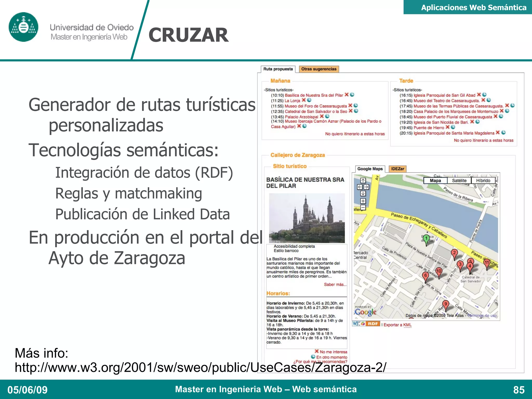Click clock icon for Santa Maria Magdalena
The image size is (532, 399).
[503, 132]
